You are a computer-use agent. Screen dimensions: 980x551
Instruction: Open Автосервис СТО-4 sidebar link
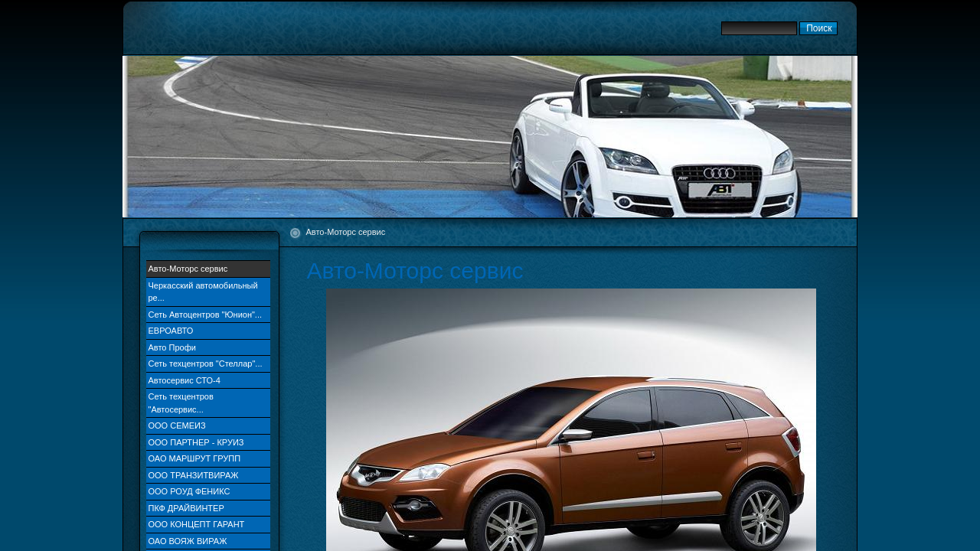pyautogui.click(x=208, y=380)
